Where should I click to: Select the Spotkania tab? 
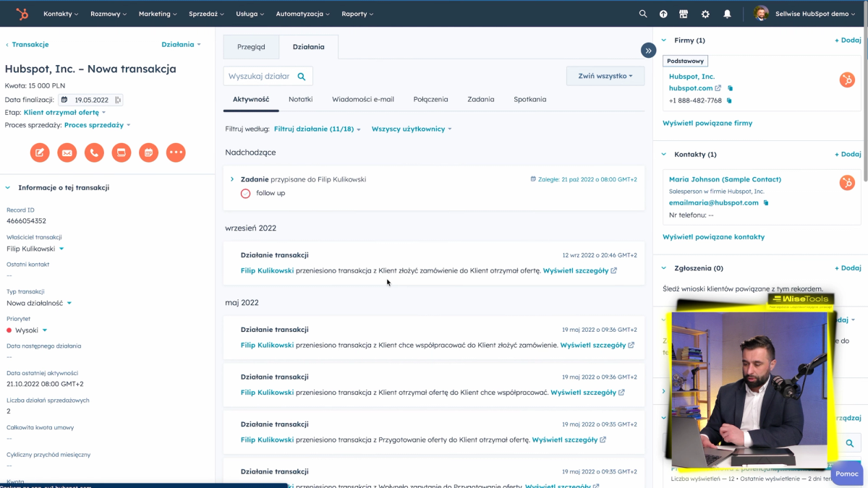click(530, 99)
